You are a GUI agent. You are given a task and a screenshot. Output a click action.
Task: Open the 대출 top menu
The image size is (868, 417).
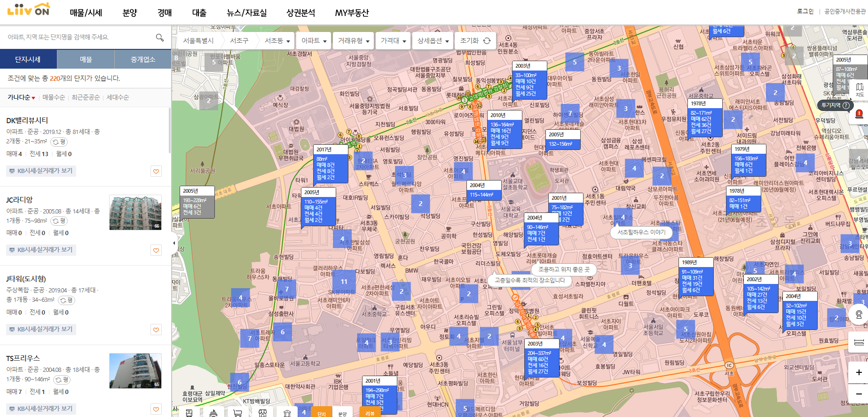(x=199, y=13)
